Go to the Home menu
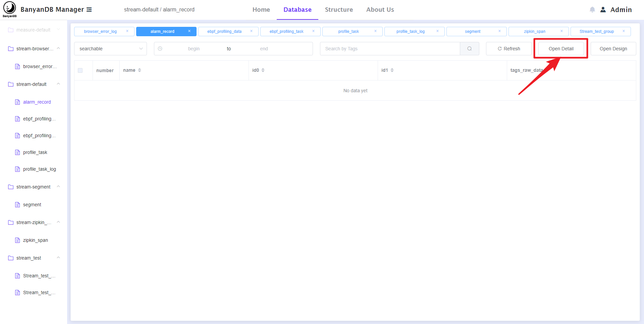 click(261, 10)
